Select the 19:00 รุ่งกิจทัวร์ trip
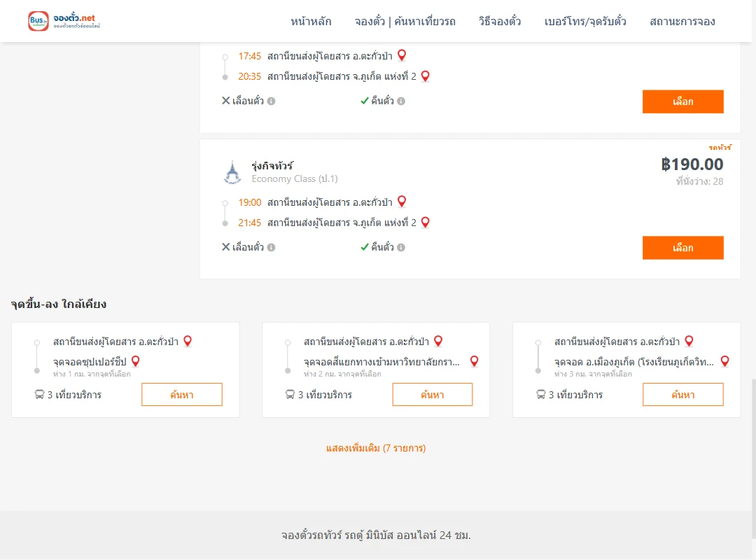Viewport: 756px width, 560px height. (x=682, y=248)
